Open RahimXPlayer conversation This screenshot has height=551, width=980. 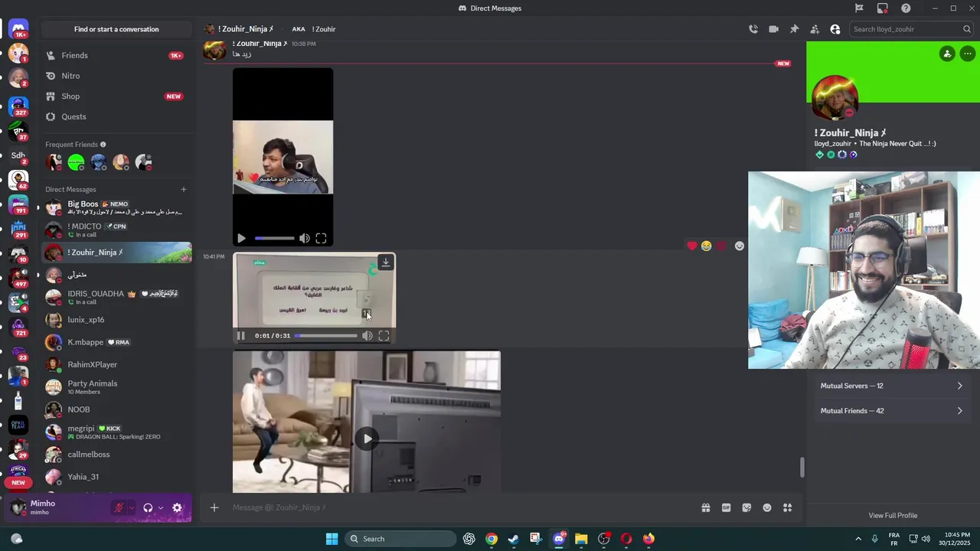point(116,364)
